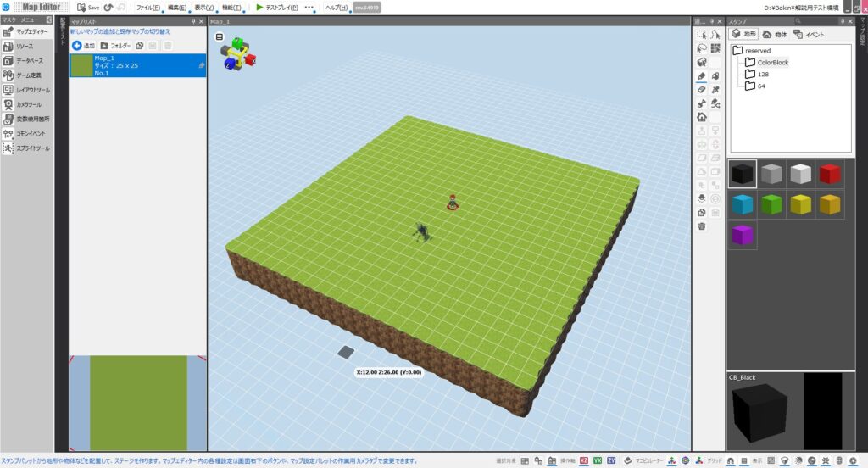Select the eraser tool in the tool palette
The height and width of the screenshot is (468, 868).
pyautogui.click(x=702, y=89)
